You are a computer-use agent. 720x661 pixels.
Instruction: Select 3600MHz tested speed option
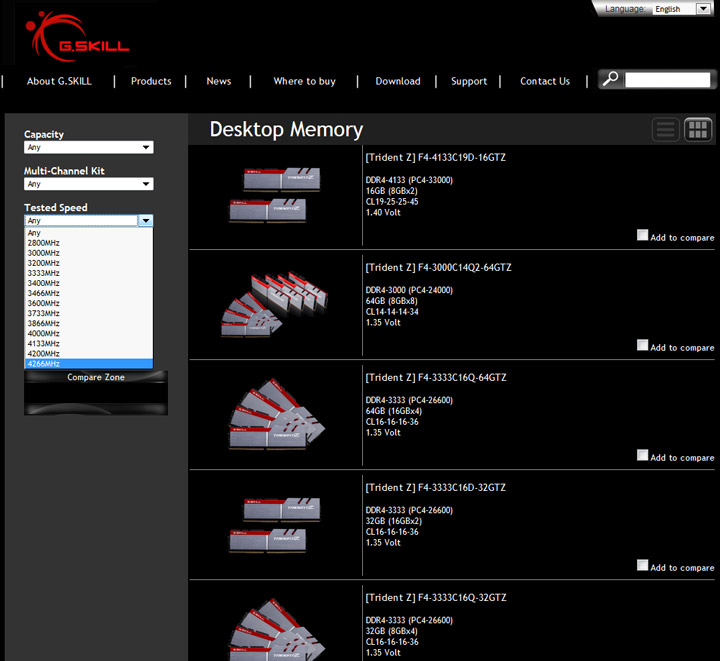(89, 303)
